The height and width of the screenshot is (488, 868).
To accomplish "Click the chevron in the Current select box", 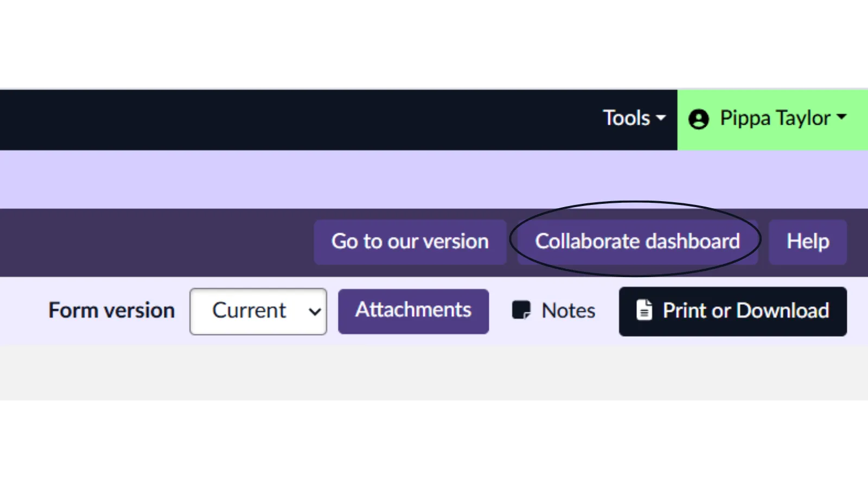I will coord(315,312).
